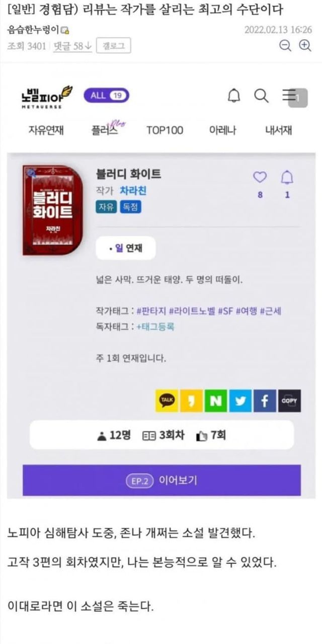Click the 갤로그 button
The image size is (322, 644).
tap(113, 46)
